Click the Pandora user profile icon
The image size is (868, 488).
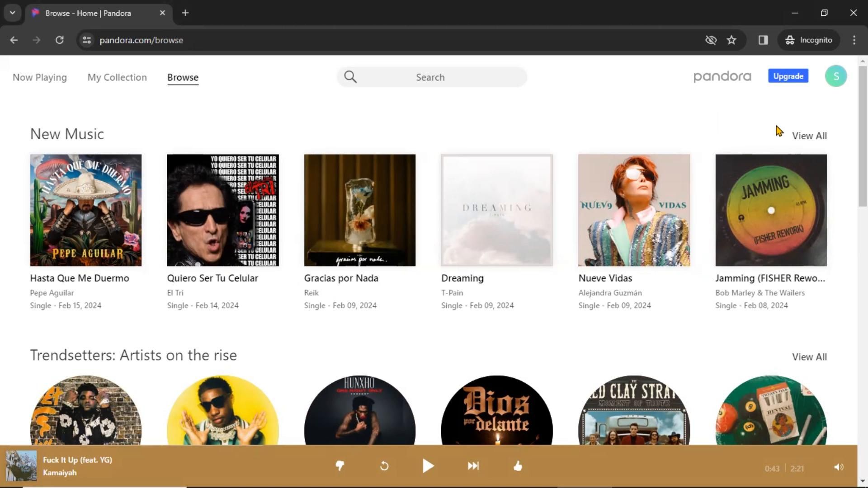[x=837, y=76]
